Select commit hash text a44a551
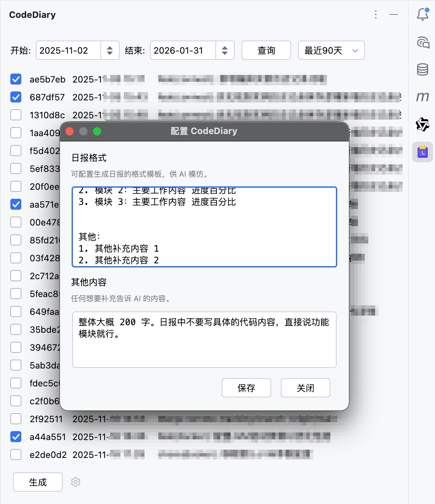The height and width of the screenshot is (504, 435). coord(47,437)
